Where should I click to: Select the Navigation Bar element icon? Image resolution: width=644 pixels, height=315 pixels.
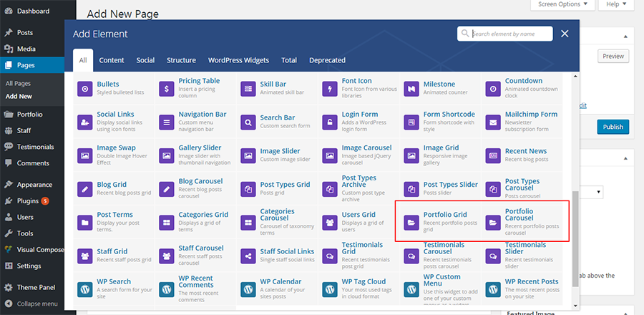point(167,122)
